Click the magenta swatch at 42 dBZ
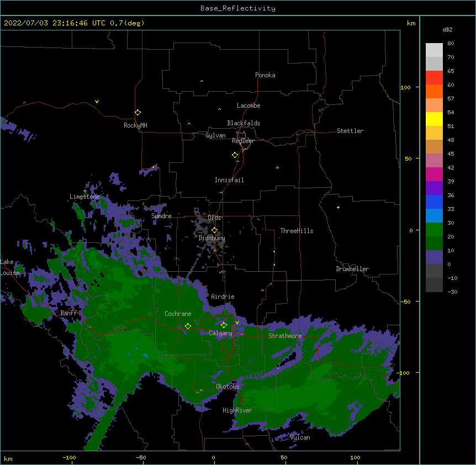This screenshot has width=476, height=465. [434, 174]
